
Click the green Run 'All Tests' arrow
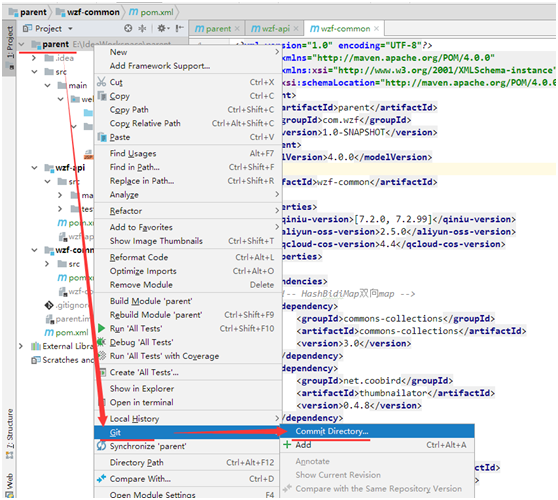pyautogui.click(x=101, y=328)
